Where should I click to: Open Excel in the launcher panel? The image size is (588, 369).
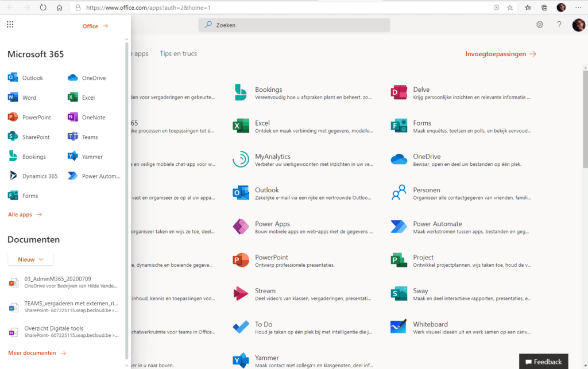click(x=81, y=98)
